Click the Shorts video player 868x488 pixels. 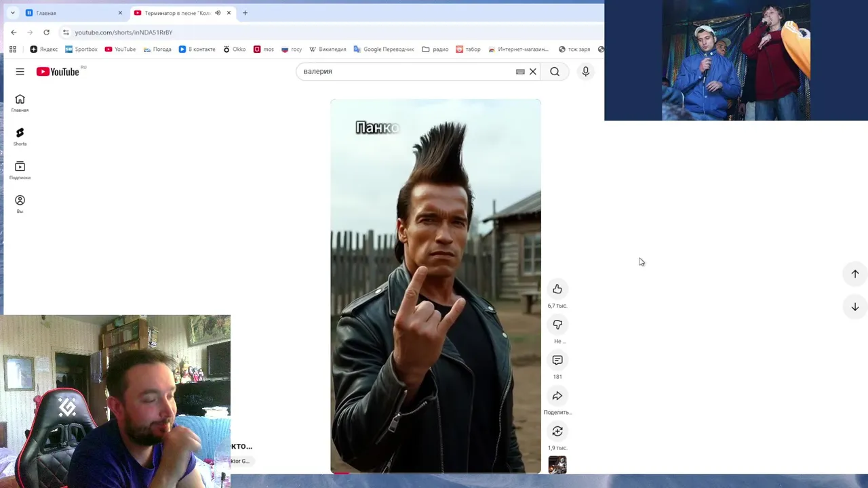coord(435,285)
